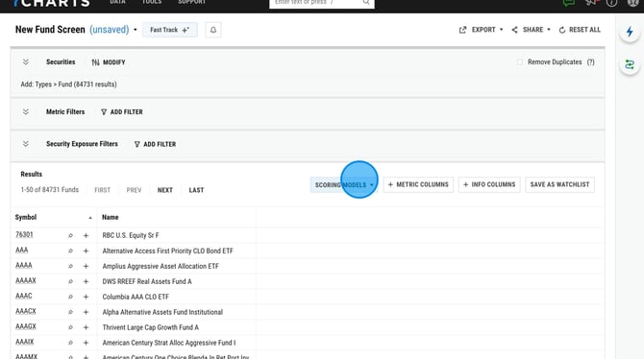Sort by the Symbol column arrow
This screenshot has height=359, width=644.
(90, 218)
